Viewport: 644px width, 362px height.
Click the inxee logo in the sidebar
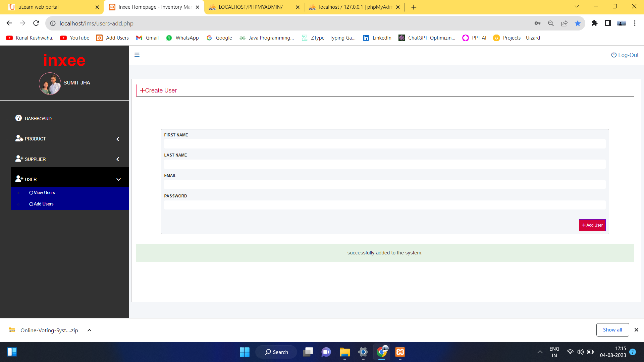point(64,60)
